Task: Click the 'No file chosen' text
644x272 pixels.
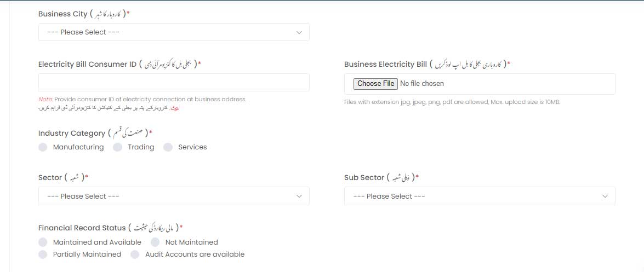Action: coord(422,84)
